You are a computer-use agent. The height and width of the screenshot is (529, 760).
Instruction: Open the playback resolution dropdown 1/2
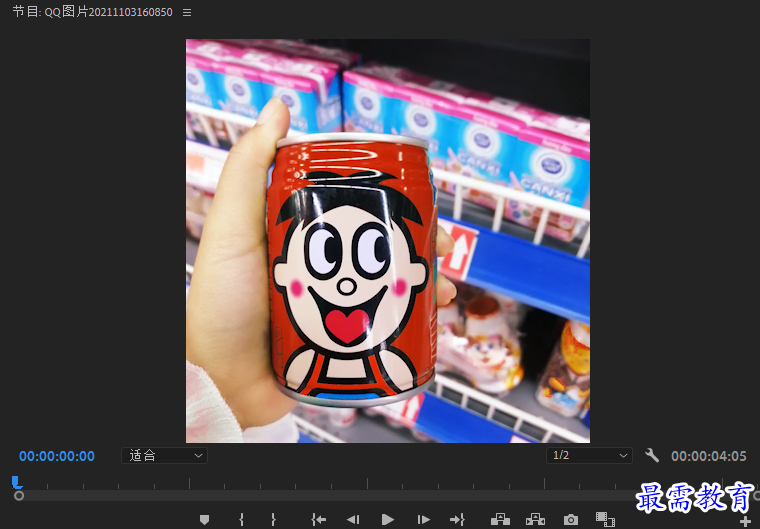[589, 455]
